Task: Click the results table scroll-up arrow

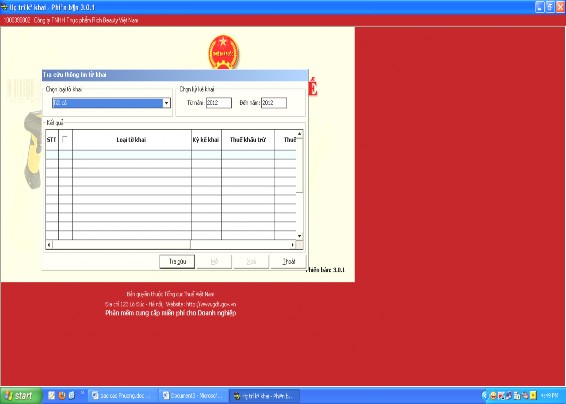Action: point(300,134)
